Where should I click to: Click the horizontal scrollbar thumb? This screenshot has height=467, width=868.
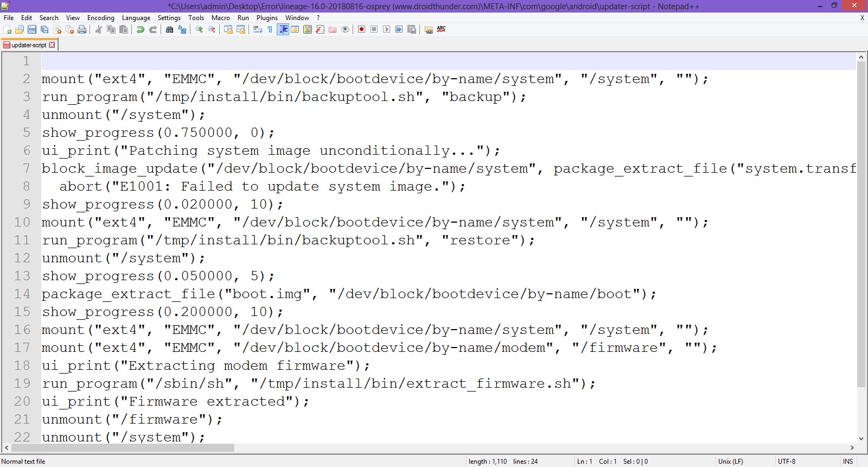click(x=123, y=448)
